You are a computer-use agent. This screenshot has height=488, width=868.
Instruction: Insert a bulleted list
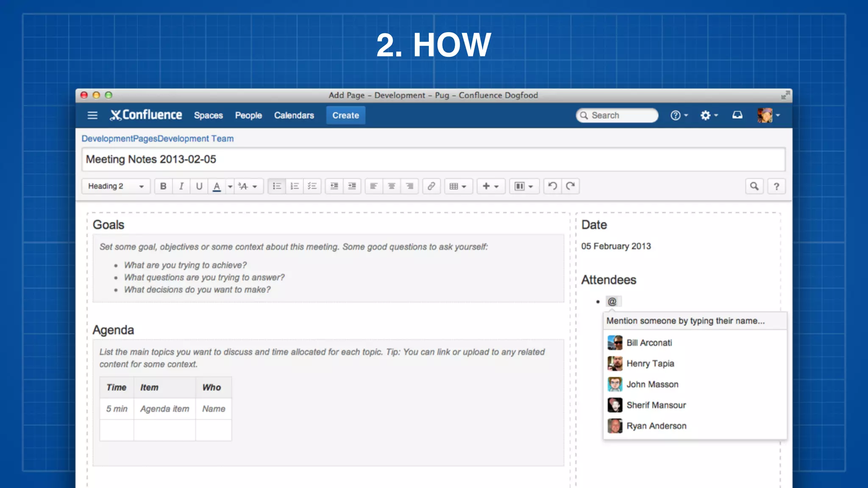click(277, 186)
